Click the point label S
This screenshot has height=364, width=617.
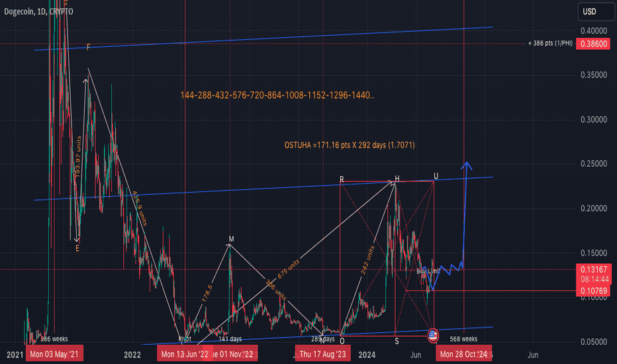pyautogui.click(x=397, y=341)
